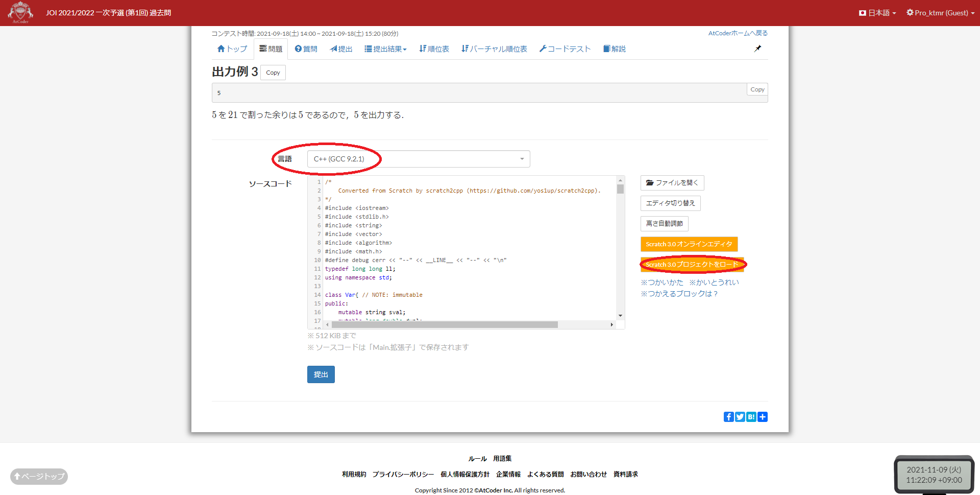Screen dimensions: 980x495
Task: Click editor vertical scrollbar down arrow
Action: (620, 316)
